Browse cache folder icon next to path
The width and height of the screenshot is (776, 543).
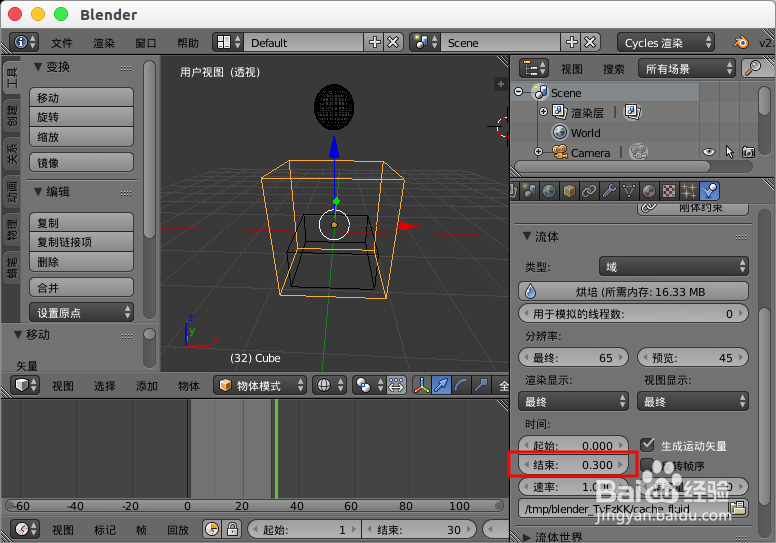coord(737,508)
